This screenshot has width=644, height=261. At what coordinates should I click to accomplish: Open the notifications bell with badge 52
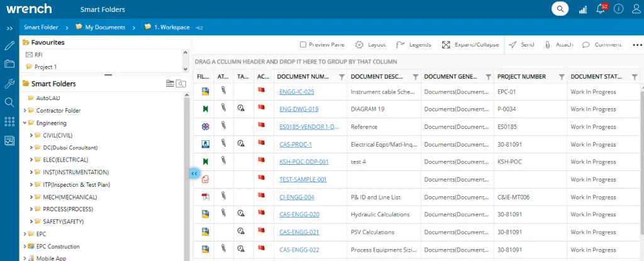tap(601, 9)
